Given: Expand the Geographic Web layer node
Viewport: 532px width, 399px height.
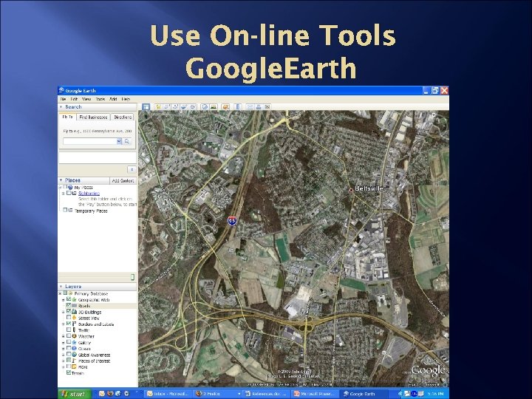Looking at the screenshot, I should point(63,300).
